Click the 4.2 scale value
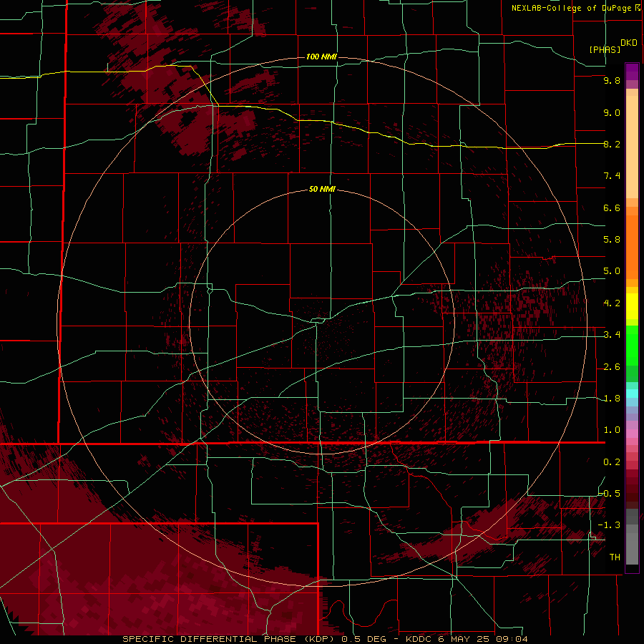This screenshot has width=644, height=644. pos(612,303)
